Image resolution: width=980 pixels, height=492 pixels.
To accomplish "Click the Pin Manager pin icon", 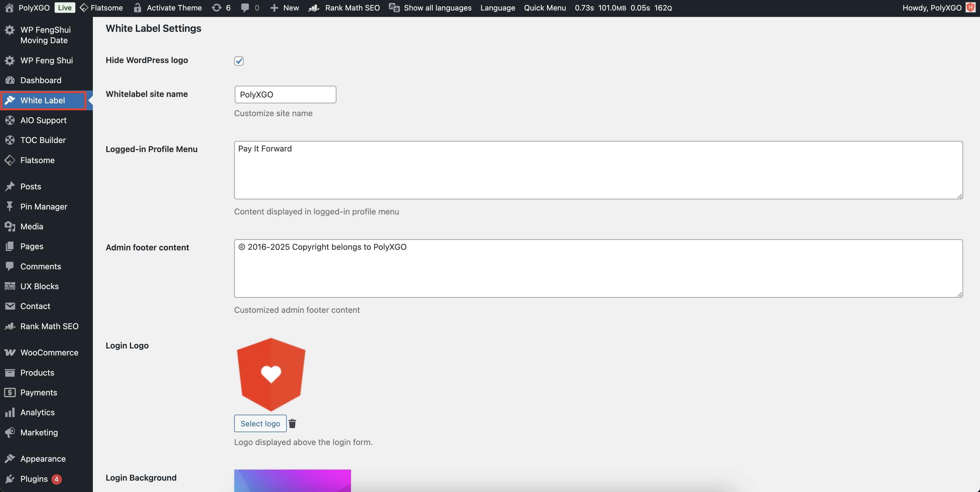I will pos(10,206).
